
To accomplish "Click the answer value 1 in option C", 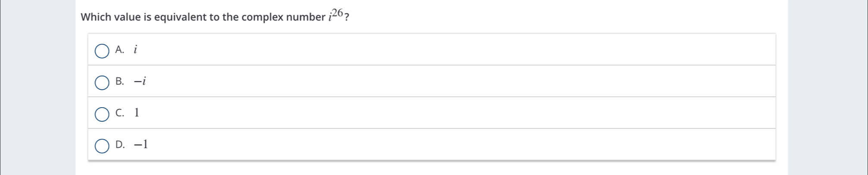I will tap(137, 113).
